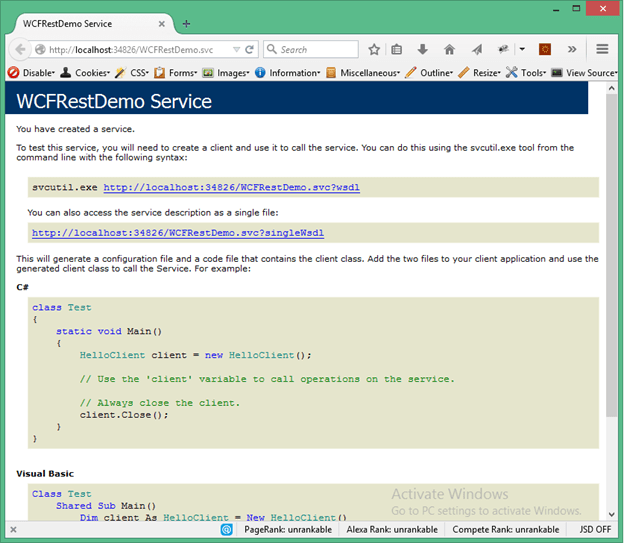Open the CSS developer menu
Screen dimensions: 624x543
point(132,73)
